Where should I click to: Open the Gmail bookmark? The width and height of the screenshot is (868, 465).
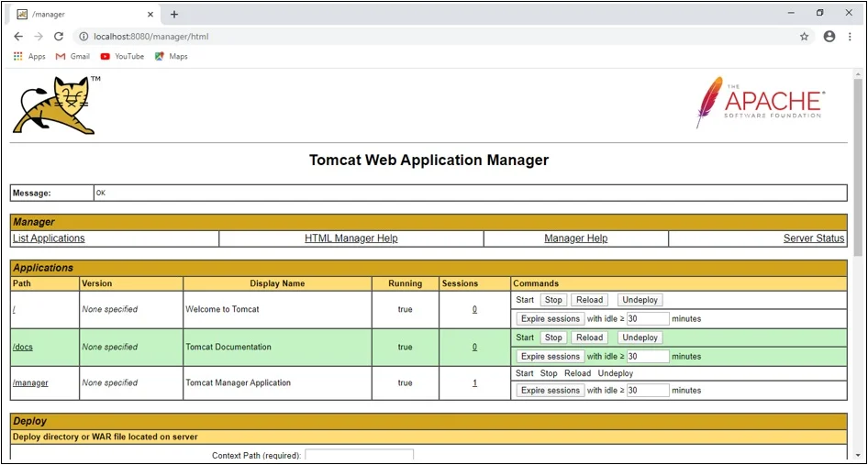point(72,57)
